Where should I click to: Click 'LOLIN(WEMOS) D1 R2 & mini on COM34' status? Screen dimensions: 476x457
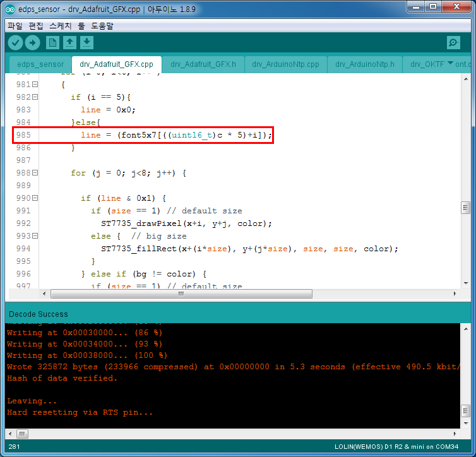point(396,447)
